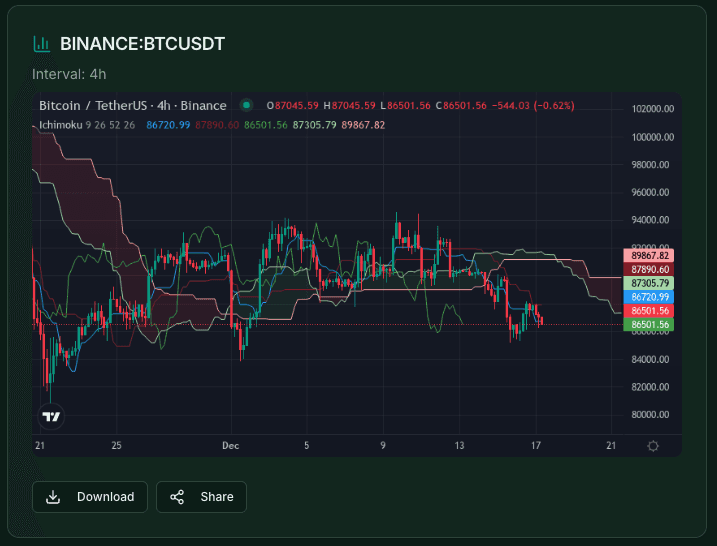Click the 13 date on time axis
This screenshot has height=546, width=717.
[x=459, y=445]
